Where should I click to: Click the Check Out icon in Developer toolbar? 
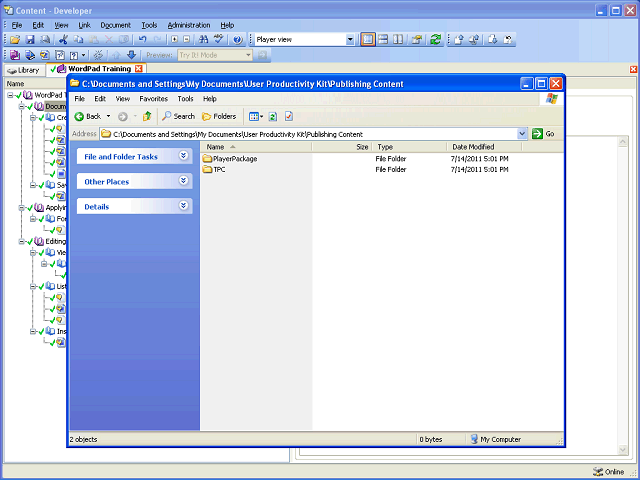492,40
